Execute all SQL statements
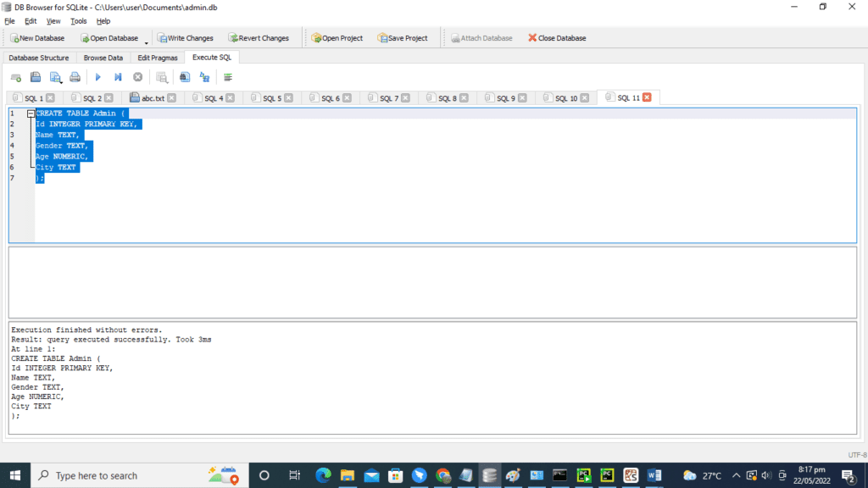The width and height of the screenshot is (868, 488). (x=97, y=76)
